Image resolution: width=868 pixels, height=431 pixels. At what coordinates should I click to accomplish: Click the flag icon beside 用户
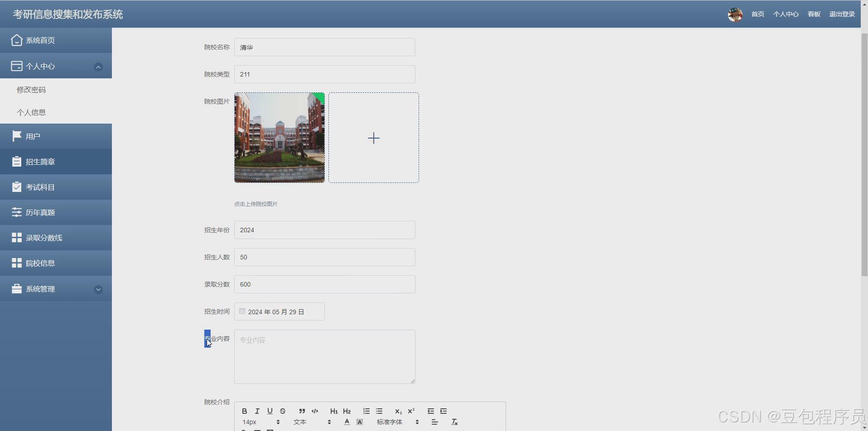(17, 136)
